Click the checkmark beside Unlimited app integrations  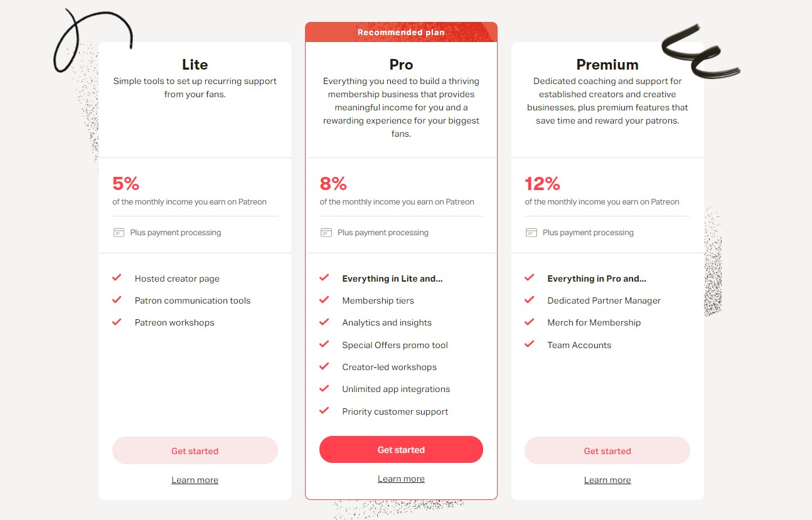tap(324, 389)
